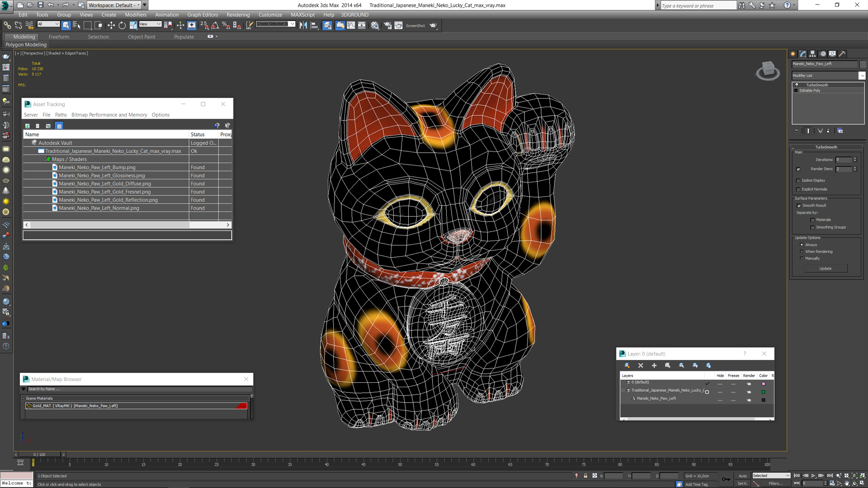The width and height of the screenshot is (868, 488).
Task: Select the TurboSmooth modifier icon
Action: 797,84
